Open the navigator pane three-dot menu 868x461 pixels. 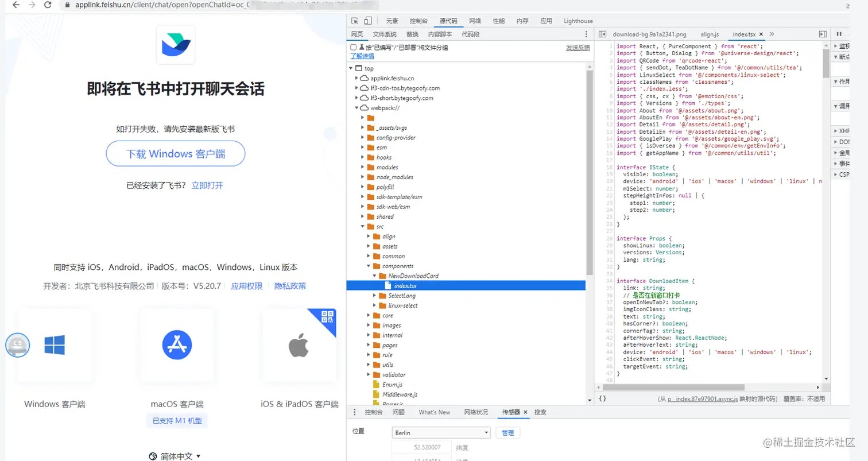(x=586, y=34)
